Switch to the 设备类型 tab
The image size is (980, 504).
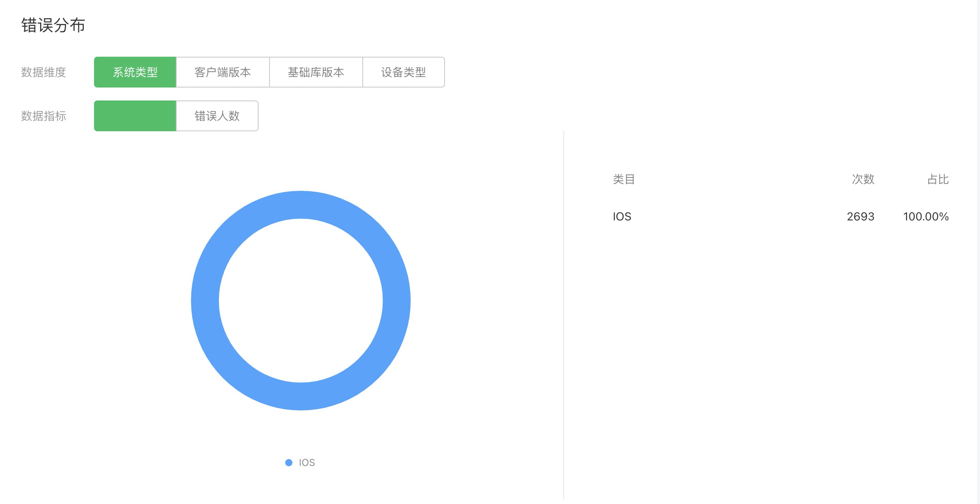[x=403, y=72]
